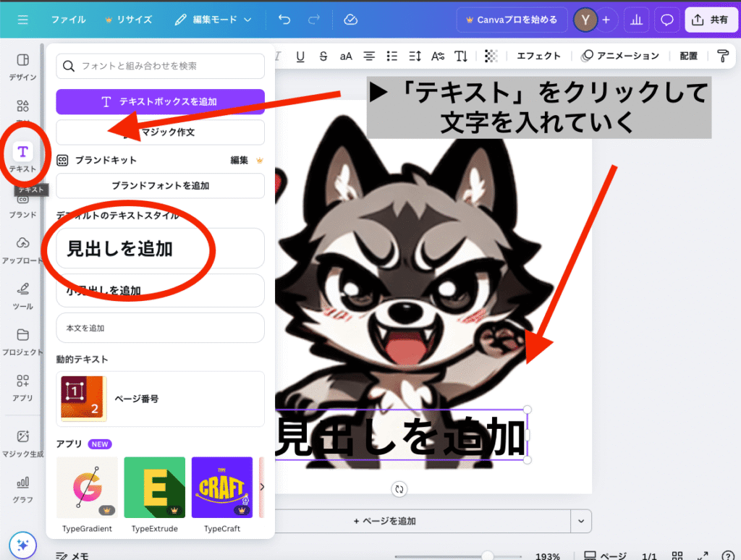
Task: Click the 共有 share button
Action: coord(711,20)
